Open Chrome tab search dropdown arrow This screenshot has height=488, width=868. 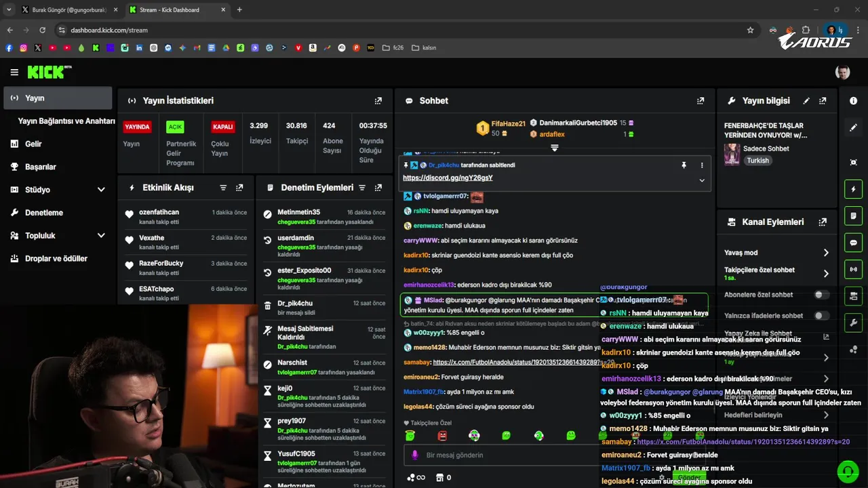[x=9, y=9]
